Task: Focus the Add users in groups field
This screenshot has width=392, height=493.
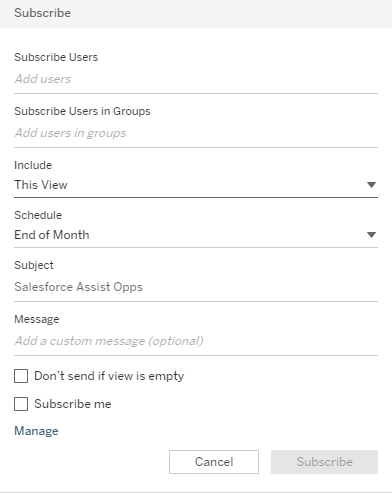Action: [196, 133]
